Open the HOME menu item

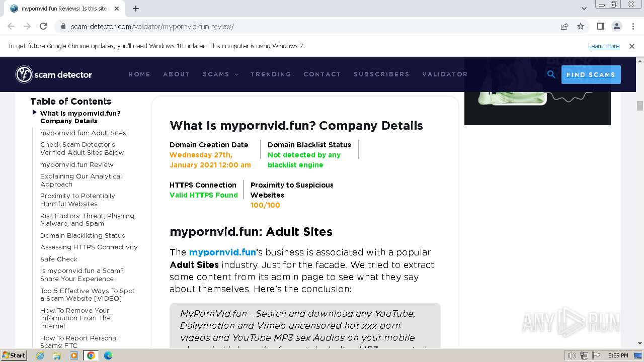click(x=139, y=74)
